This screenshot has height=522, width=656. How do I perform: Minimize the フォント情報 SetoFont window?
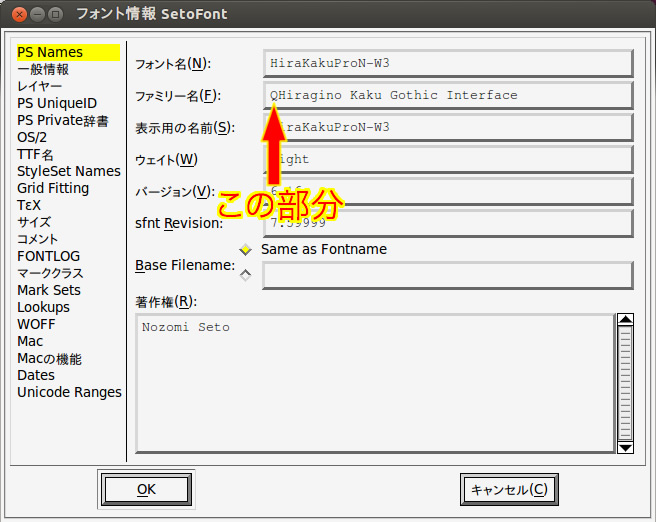[37, 15]
